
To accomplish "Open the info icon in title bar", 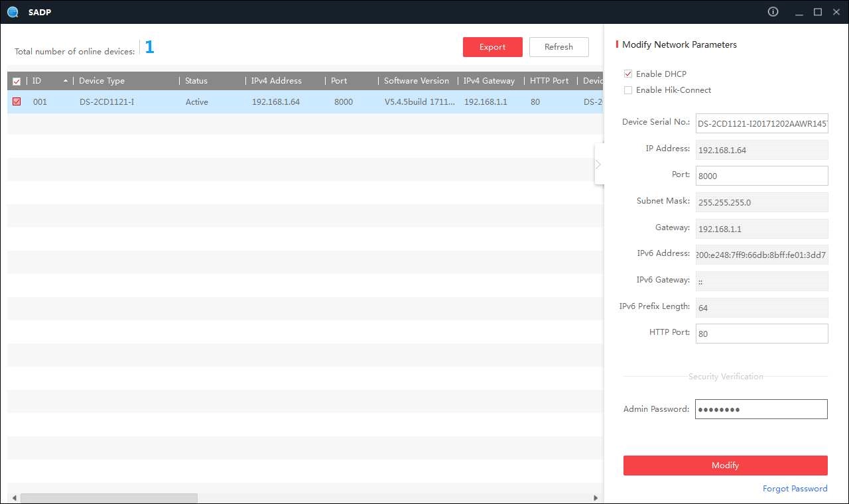I will (773, 12).
